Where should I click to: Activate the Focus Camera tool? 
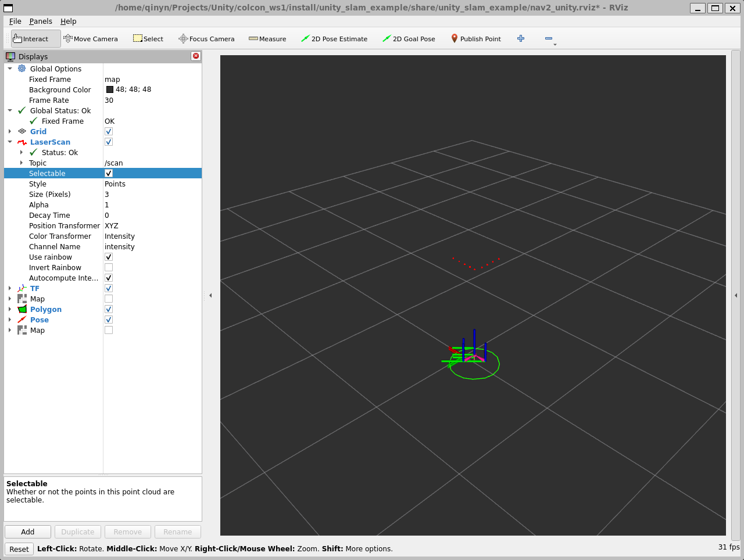[206, 39]
